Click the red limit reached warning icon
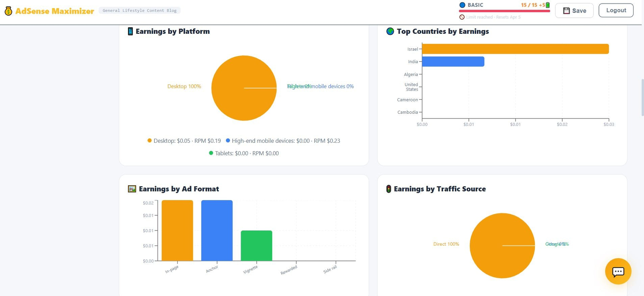This screenshot has height=296, width=644. [462, 17]
